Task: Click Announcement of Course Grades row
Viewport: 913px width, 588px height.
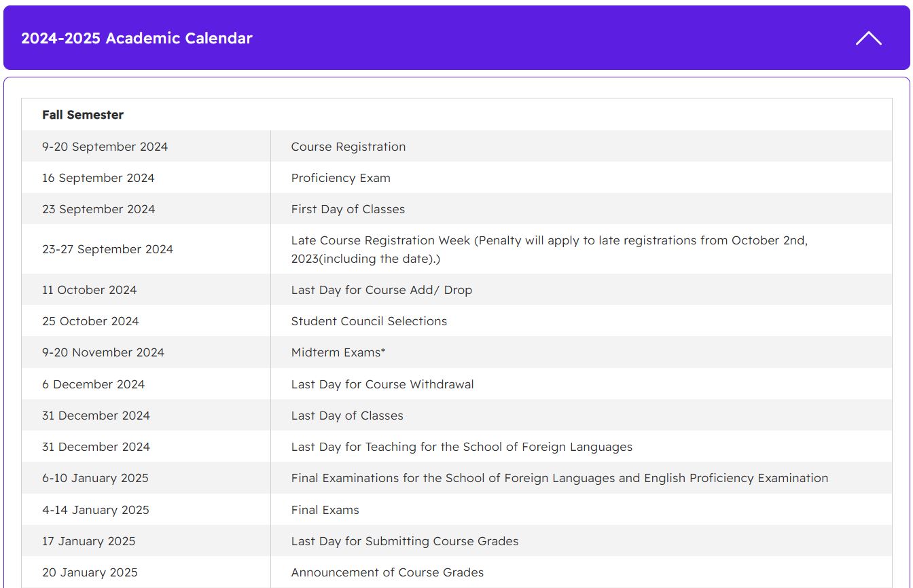Action: point(456,572)
